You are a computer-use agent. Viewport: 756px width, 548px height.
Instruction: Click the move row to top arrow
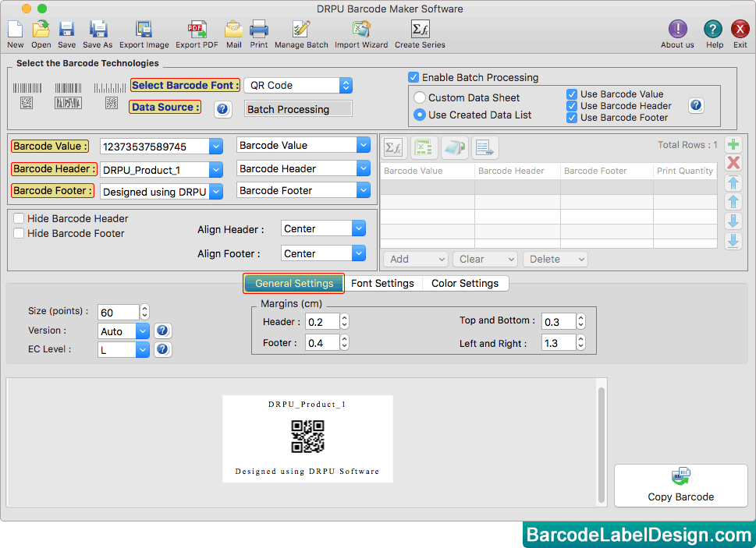pyautogui.click(x=733, y=183)
